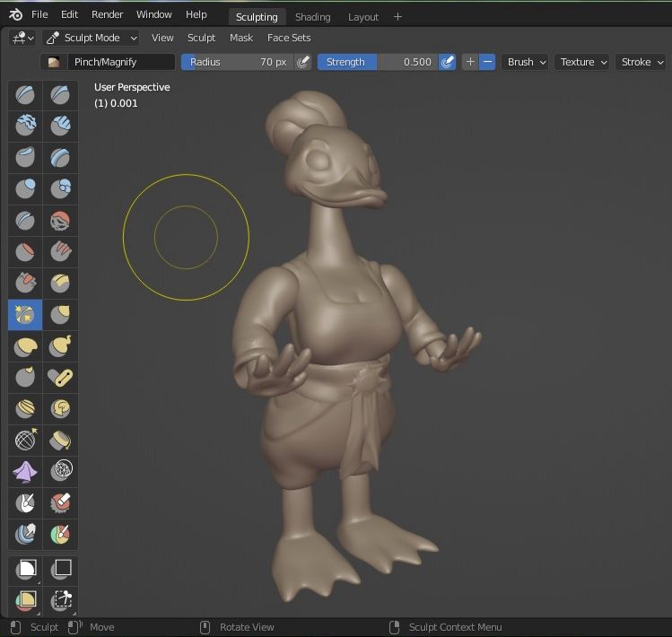Image resolution: width=672 pixels, height=637 pixels.
Task: Click the Strength slider field
Action: point(377,62)
